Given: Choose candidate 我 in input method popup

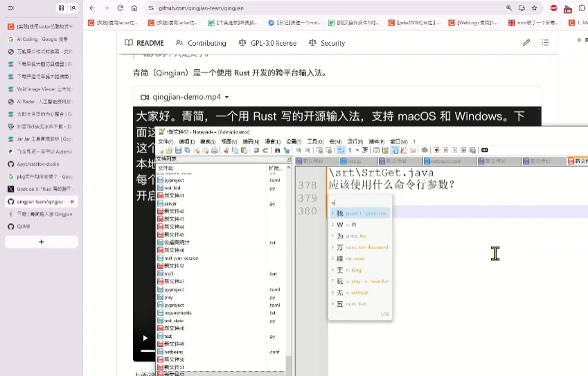Looking at the screenshot, I should [360, 213].
